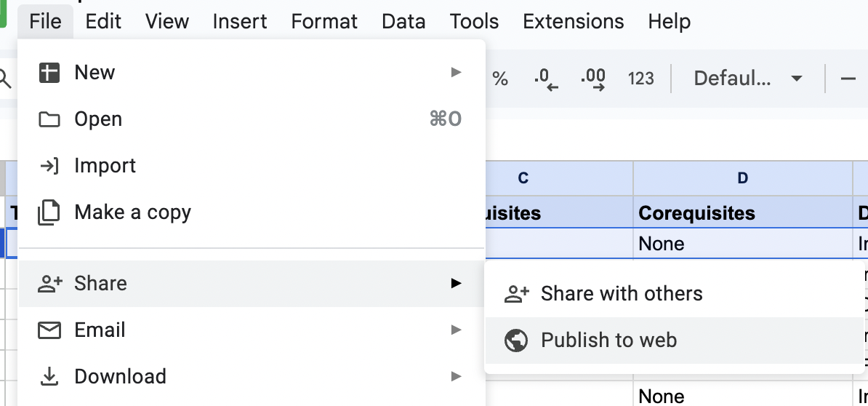This screenshot has width=868, height=406.
Task: Open the Edit menu
Action: [x=103, y=22]
